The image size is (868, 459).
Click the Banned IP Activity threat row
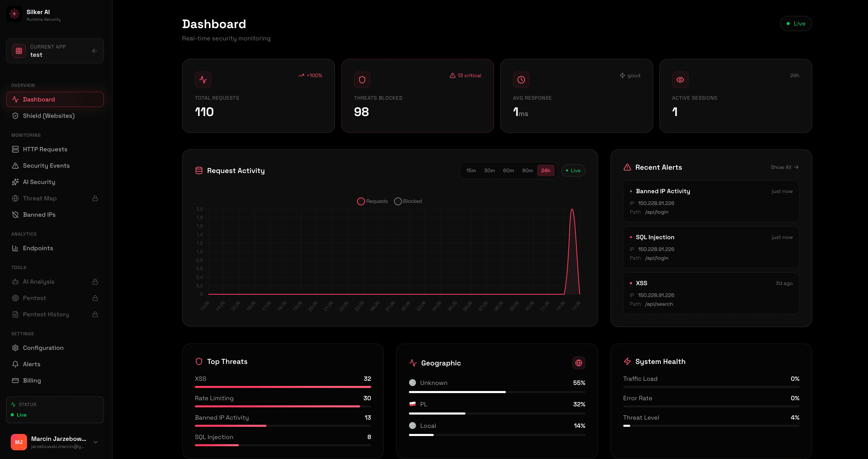(283, 421)
